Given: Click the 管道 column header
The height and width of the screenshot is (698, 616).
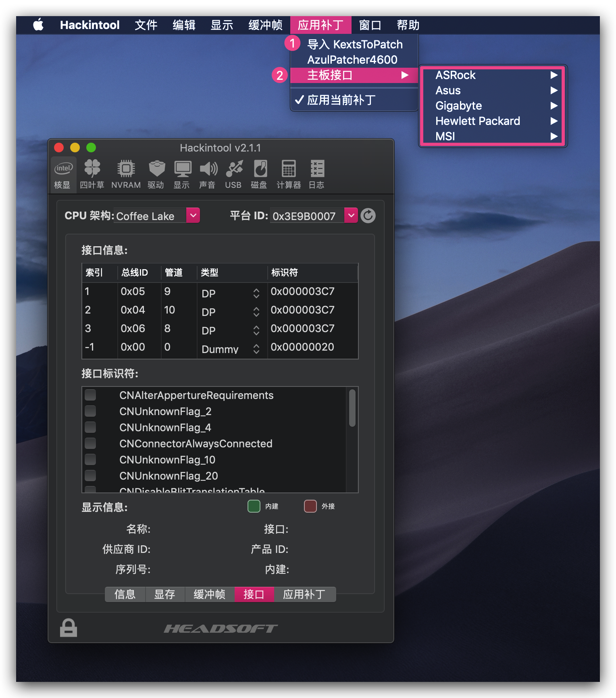Looking at the screenshot, I should point(179,272).
